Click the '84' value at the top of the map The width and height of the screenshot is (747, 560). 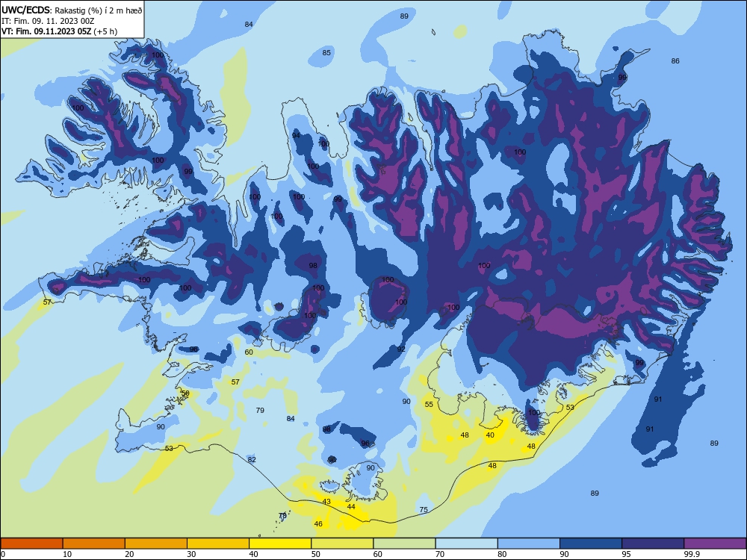[249, 25]
